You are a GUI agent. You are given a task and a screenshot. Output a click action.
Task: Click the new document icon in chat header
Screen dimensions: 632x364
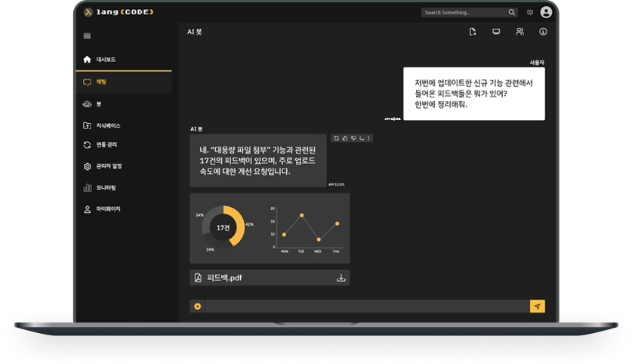473,32
